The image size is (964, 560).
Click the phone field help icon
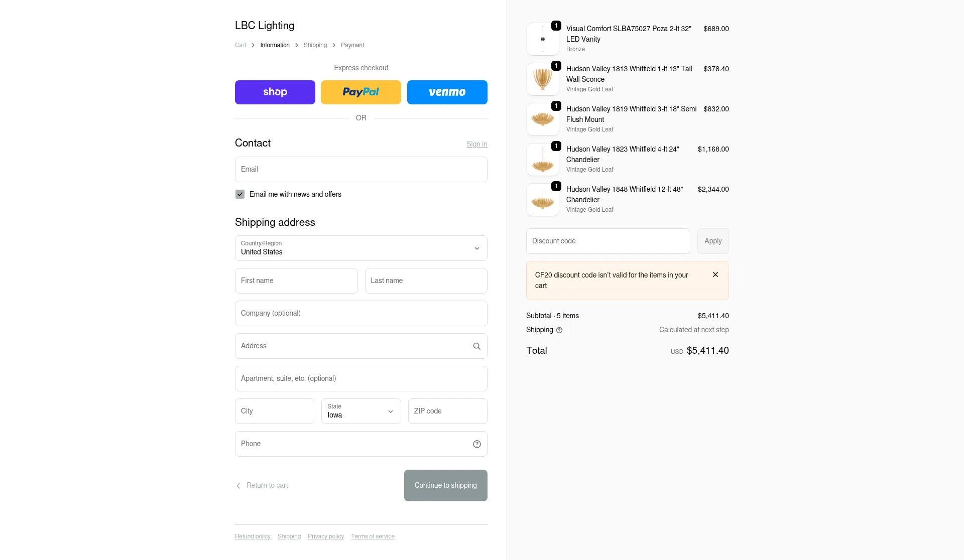point(476,444)
